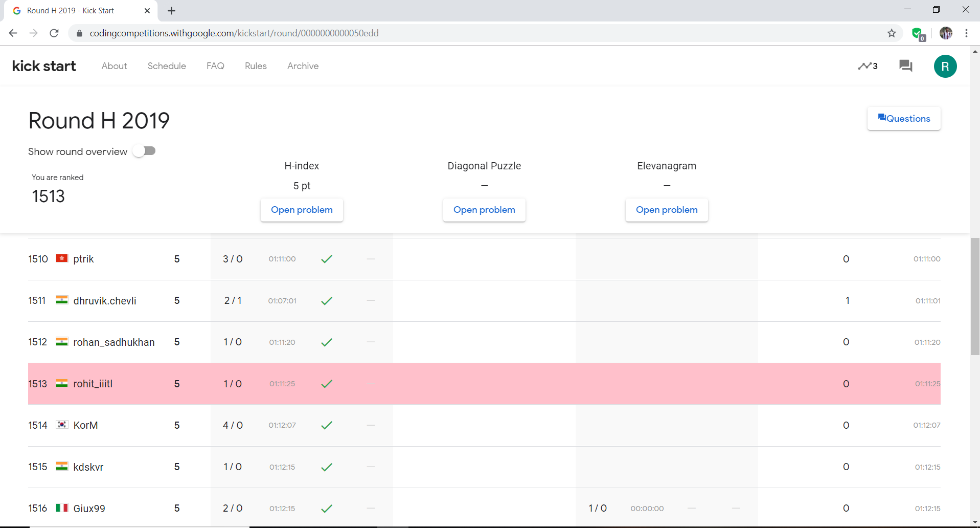Click the green checkmark in KorM's row

coord(327,425)
